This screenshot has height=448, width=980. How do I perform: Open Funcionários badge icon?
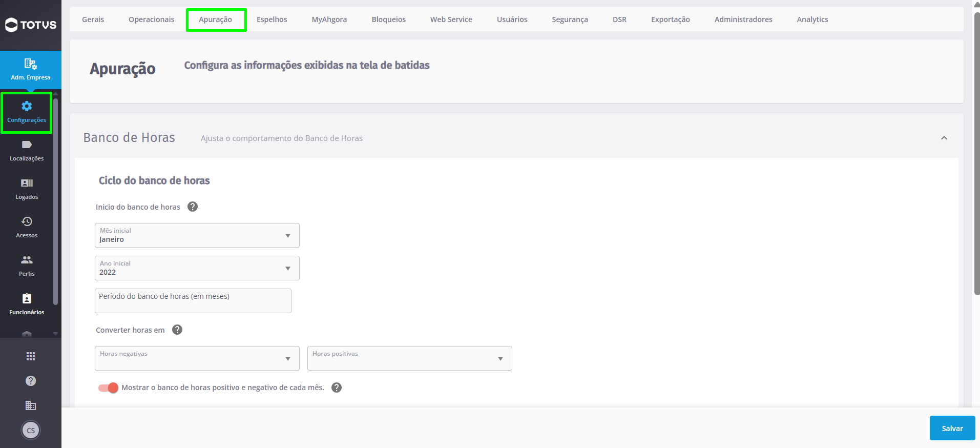click(x=27, y=298)
